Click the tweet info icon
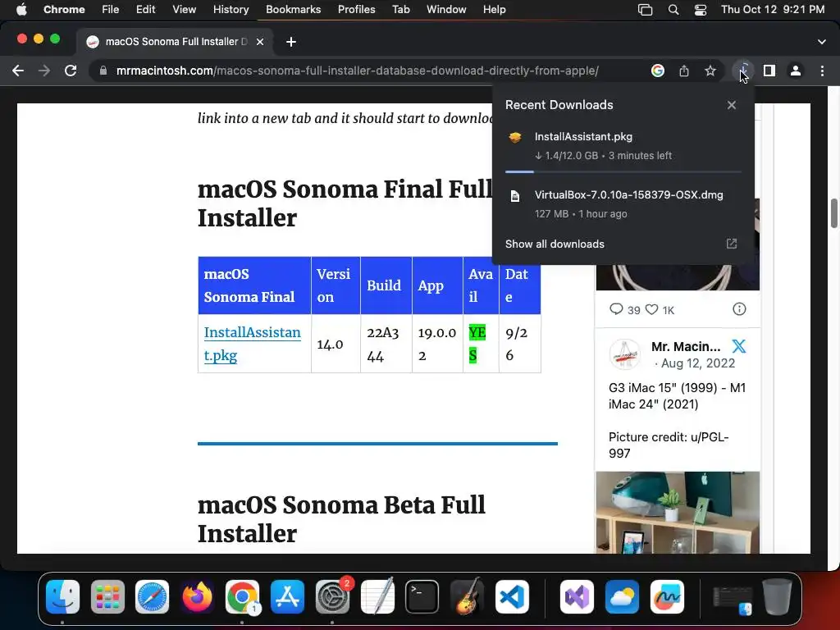The width and height of the screenshot is (840, 630). click(x=739, y=309)
